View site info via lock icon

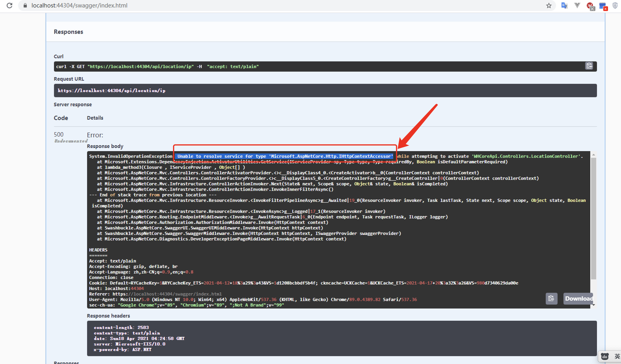[x=25, y=6]
